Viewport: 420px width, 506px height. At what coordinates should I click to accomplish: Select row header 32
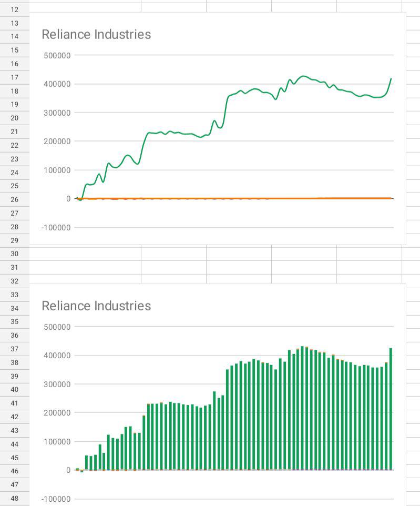tap(15, 281)
